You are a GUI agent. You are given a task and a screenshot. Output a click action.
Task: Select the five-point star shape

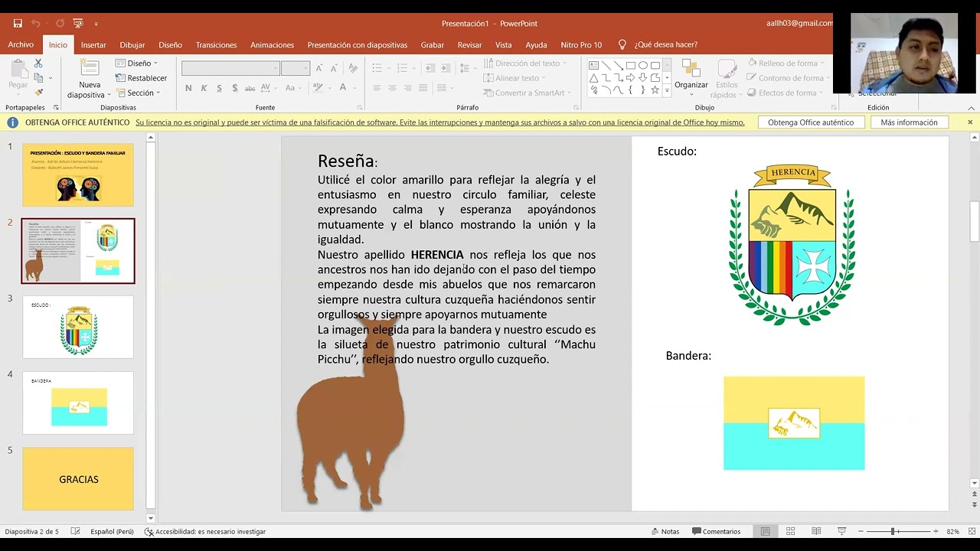(x=655, y=90)
